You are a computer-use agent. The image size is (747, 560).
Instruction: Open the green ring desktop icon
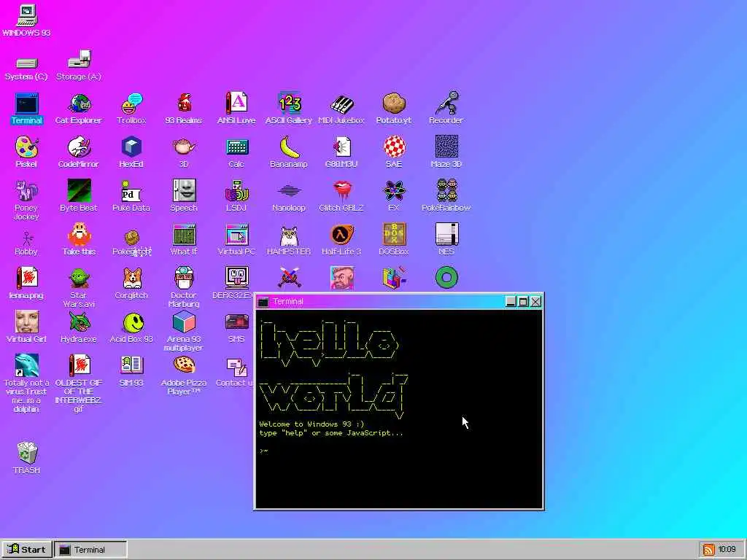coord(446,278)
